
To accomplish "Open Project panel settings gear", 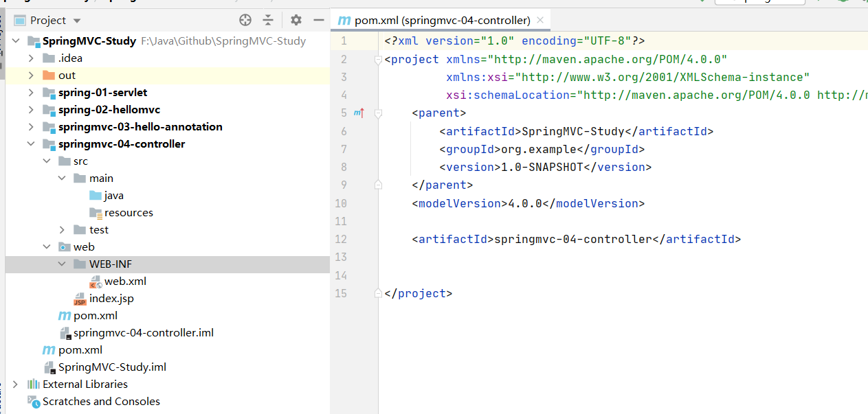I will click(x=296, y=20).
